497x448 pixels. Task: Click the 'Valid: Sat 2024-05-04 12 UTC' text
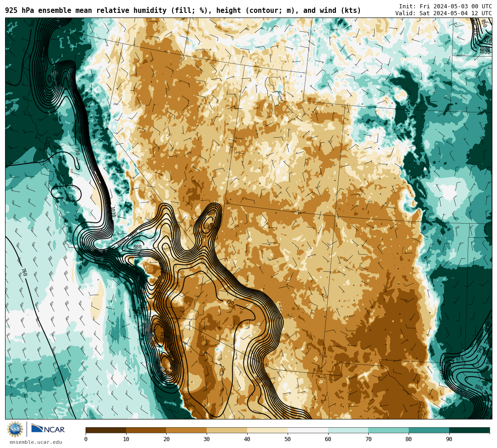444,13
